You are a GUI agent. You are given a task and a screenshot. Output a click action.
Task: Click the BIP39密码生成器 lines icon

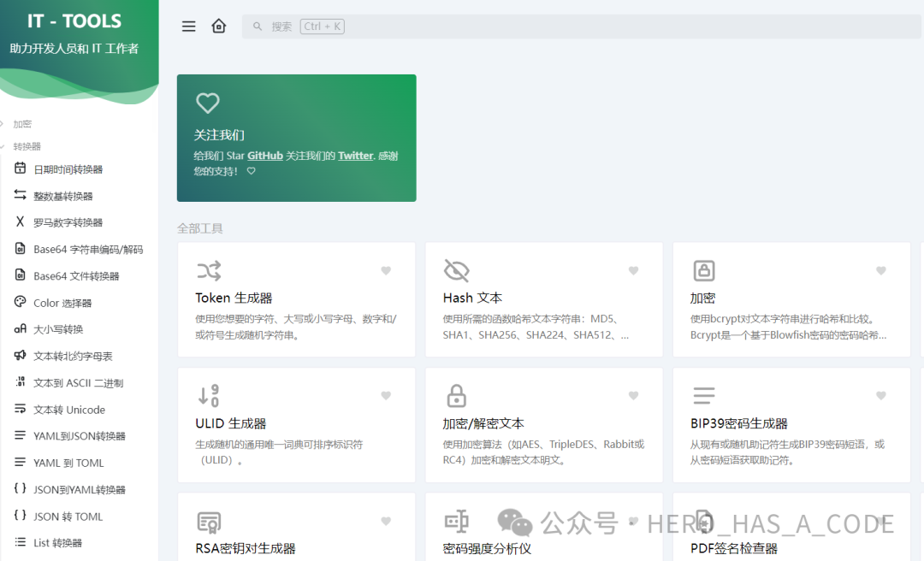tap(704, 396)
